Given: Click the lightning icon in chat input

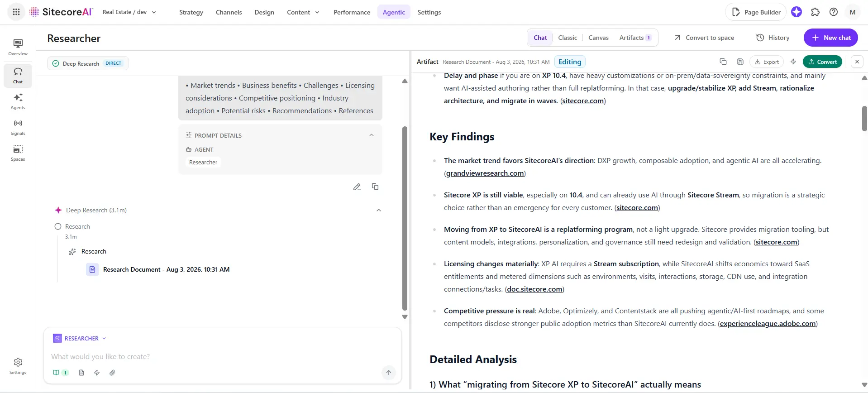Looking at the screenshot, I should coord(97,373).
